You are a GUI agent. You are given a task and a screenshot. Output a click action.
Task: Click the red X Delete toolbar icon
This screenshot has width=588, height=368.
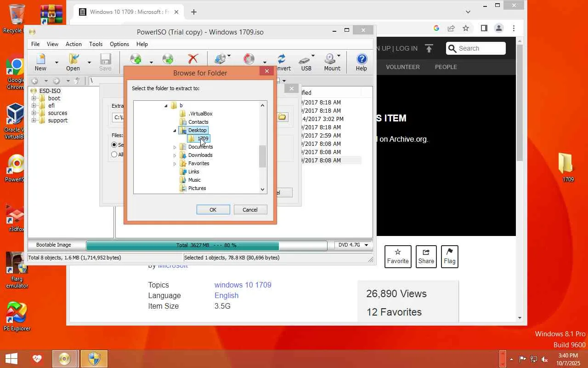(193, 59)
